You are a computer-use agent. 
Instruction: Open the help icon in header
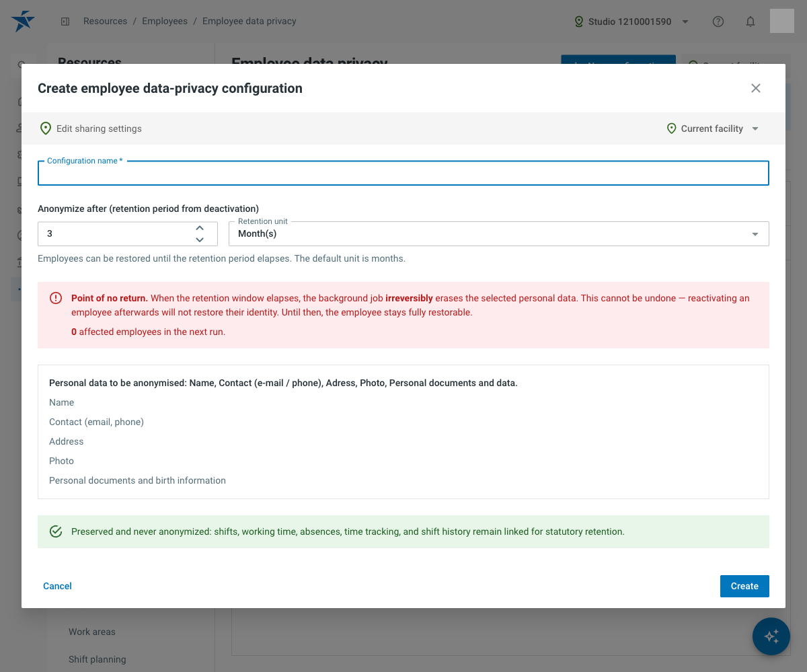[718, 22]
